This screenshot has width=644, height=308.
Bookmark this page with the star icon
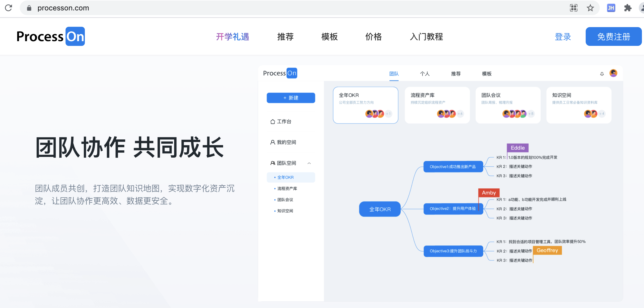click(590, 8)
